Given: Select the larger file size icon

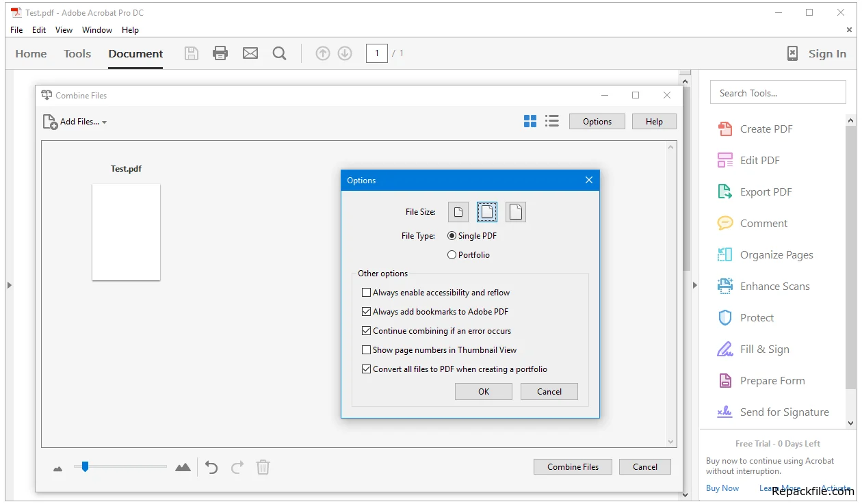Looking at the screenshot, I should (x=516, y=212).
